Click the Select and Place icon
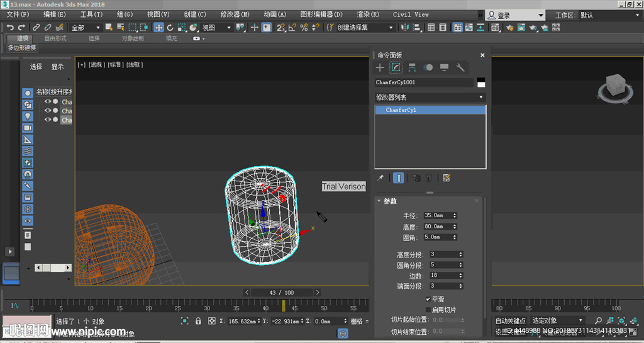This screenshot has height=343, width=644. [x=193, y=28]
